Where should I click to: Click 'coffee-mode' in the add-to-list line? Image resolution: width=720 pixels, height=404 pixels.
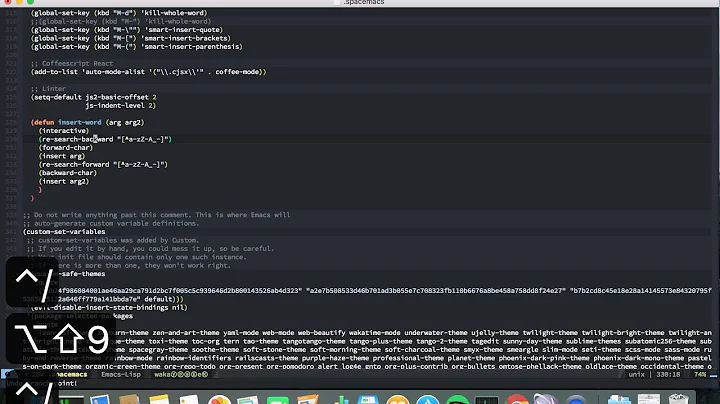click(x=237, y=72)
